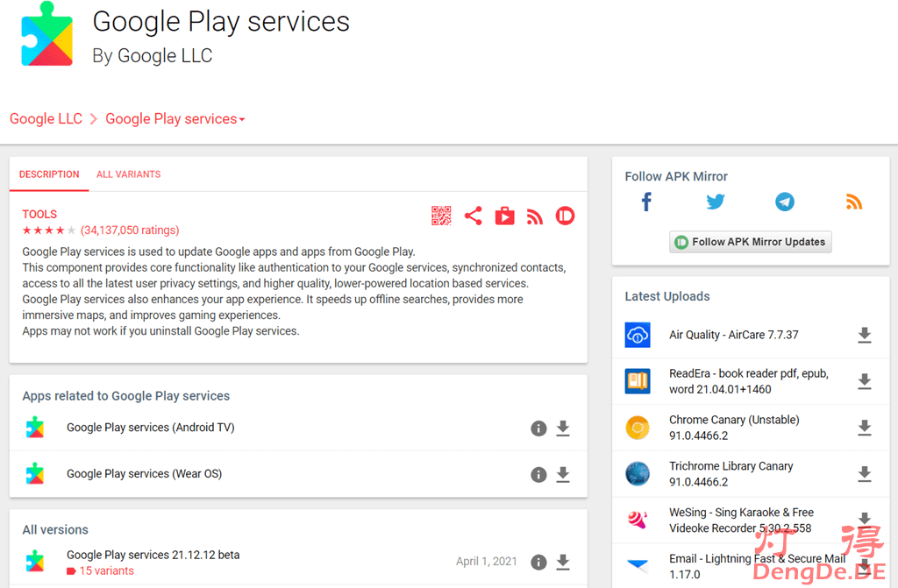Click the RSS feed icon in description
The width and height of the screenshot is (898, 588).
pos(535,216)
